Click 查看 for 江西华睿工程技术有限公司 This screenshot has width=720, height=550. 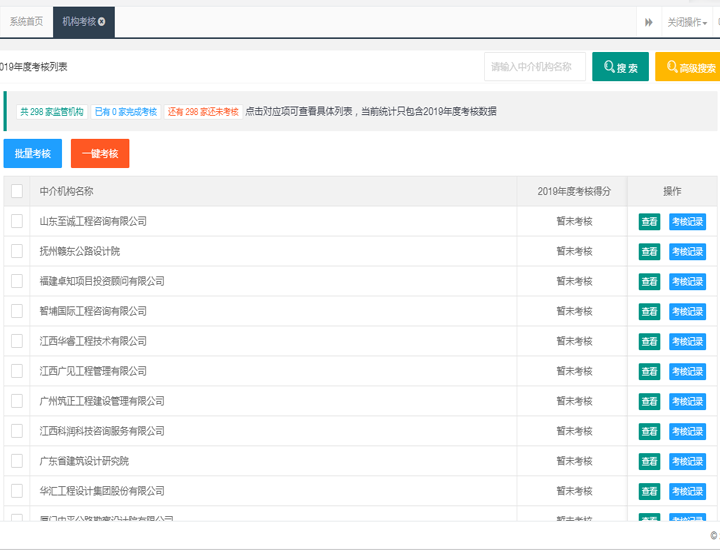[649, 342]
